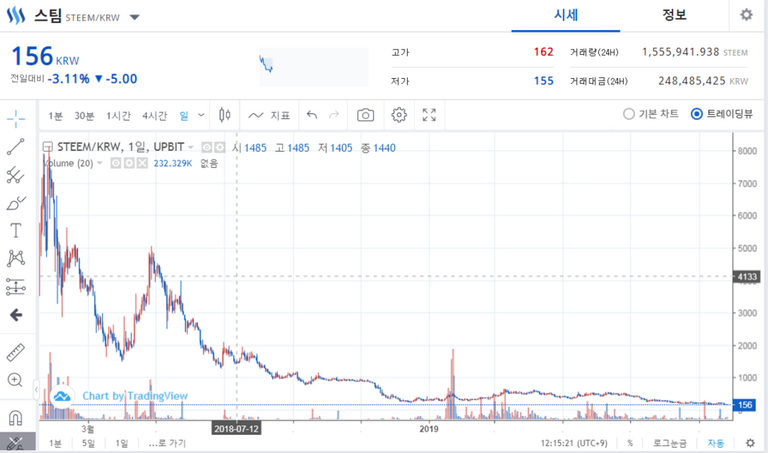Viewport: 768px width, 453px height.
Task: Select the trend line drawing tool
Action: (x=16, y=147)
